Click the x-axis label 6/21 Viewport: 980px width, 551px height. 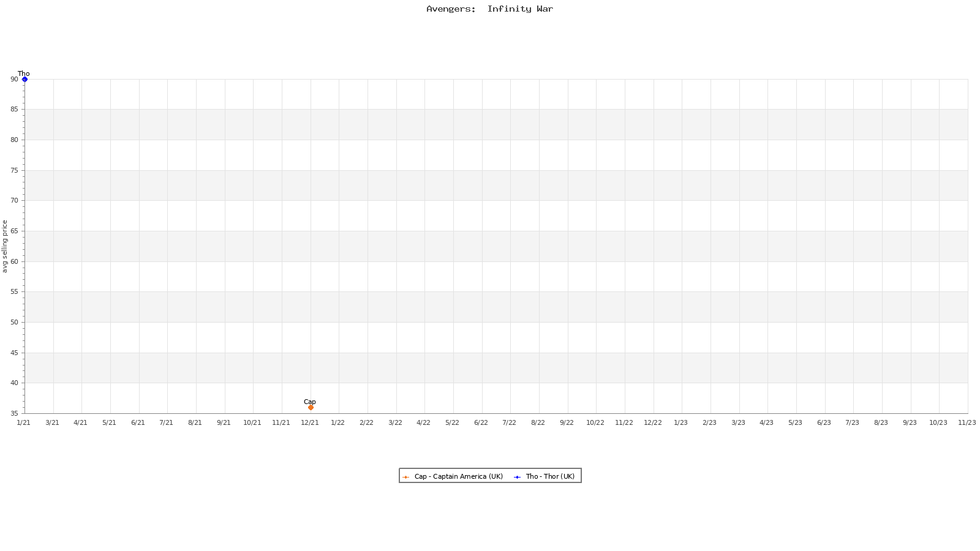pos(138,422)
